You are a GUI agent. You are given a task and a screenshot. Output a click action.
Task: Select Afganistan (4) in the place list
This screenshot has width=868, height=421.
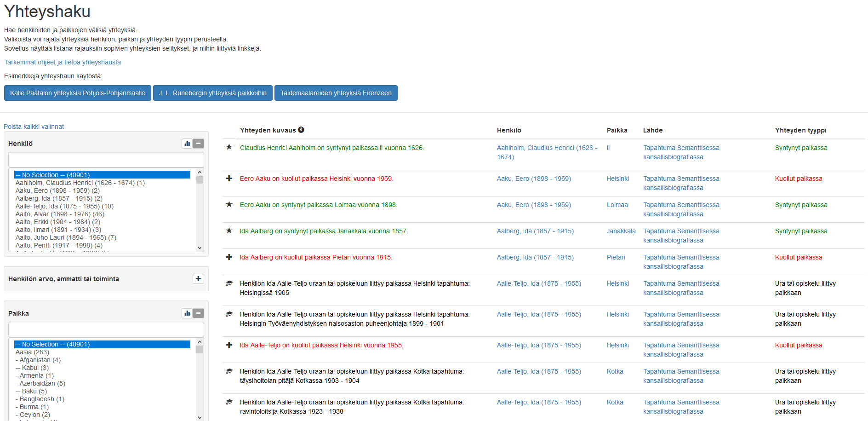tap(40, 360)
